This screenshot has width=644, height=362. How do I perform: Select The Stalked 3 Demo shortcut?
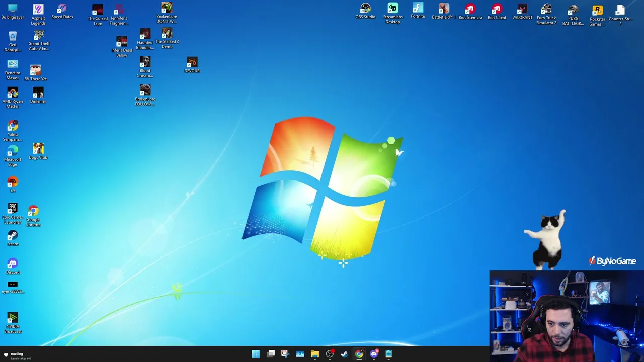(x=167, y=38)
